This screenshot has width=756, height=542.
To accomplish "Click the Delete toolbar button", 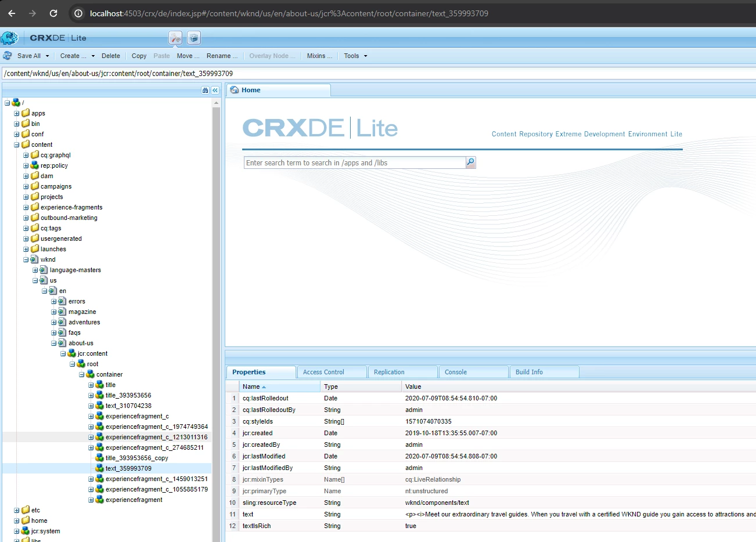I will [111, 56].
